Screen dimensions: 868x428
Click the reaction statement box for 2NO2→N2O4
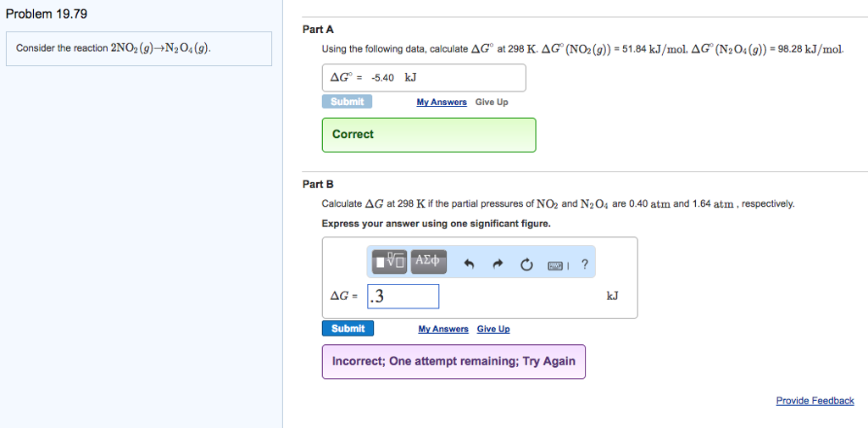pos(139,48)
